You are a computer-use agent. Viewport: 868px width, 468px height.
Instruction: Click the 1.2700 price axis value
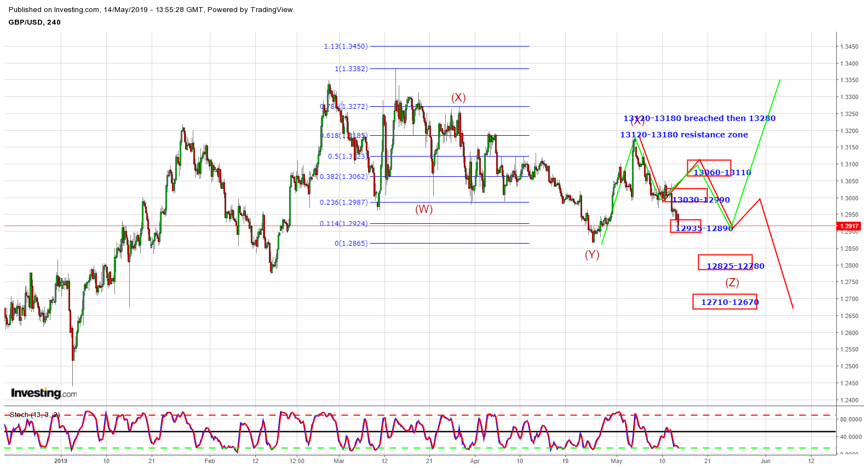(x=849, y=299)
